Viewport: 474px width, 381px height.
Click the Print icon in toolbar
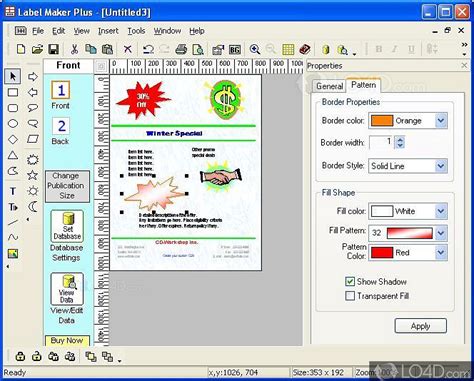coord(181,49)
